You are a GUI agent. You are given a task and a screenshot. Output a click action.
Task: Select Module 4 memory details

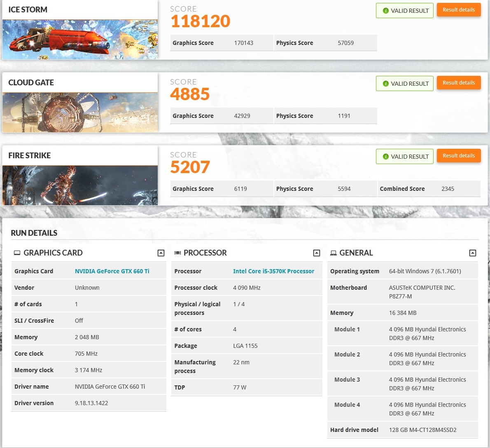(x=427, y=409)
